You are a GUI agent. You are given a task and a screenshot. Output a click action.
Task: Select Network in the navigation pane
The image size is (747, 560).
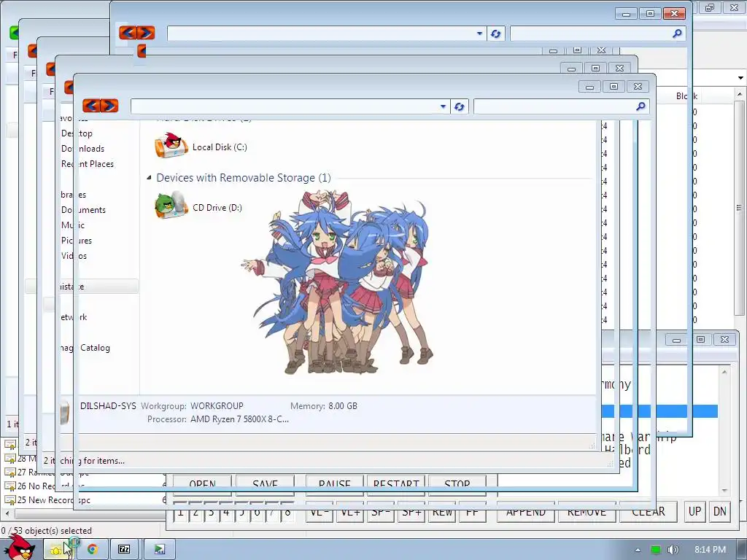tap(74, 317)
